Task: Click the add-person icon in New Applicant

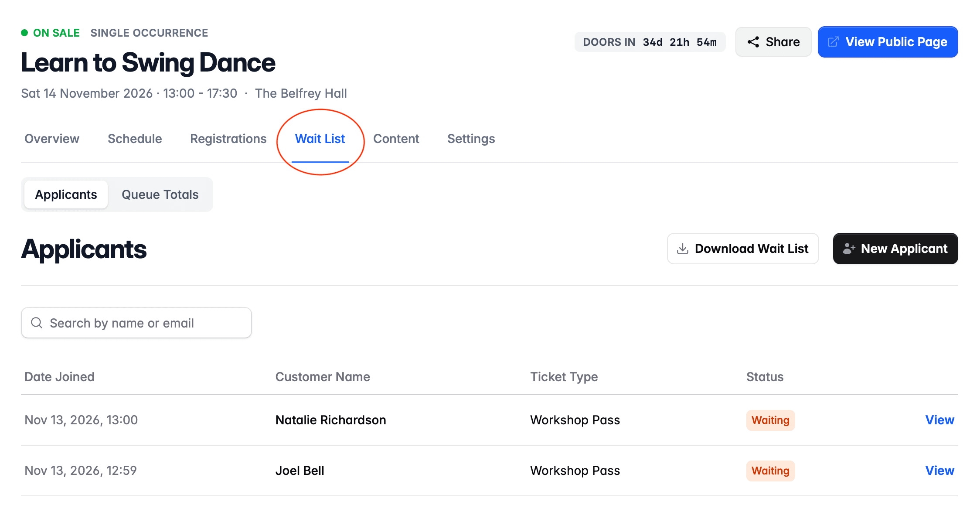Action: (849, 249)
